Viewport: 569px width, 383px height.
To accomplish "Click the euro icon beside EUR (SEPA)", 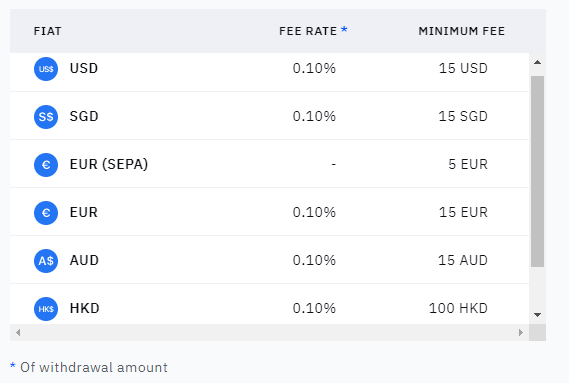I will 46,165.
